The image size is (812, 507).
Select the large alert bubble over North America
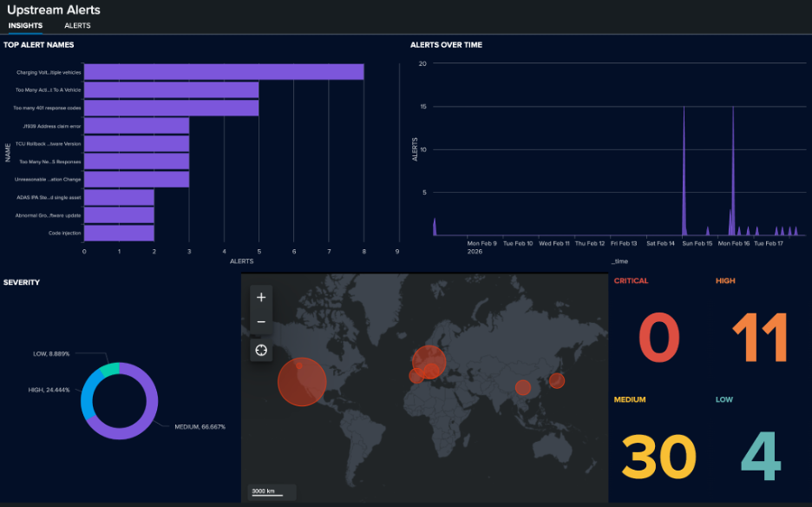pos(302,382)
